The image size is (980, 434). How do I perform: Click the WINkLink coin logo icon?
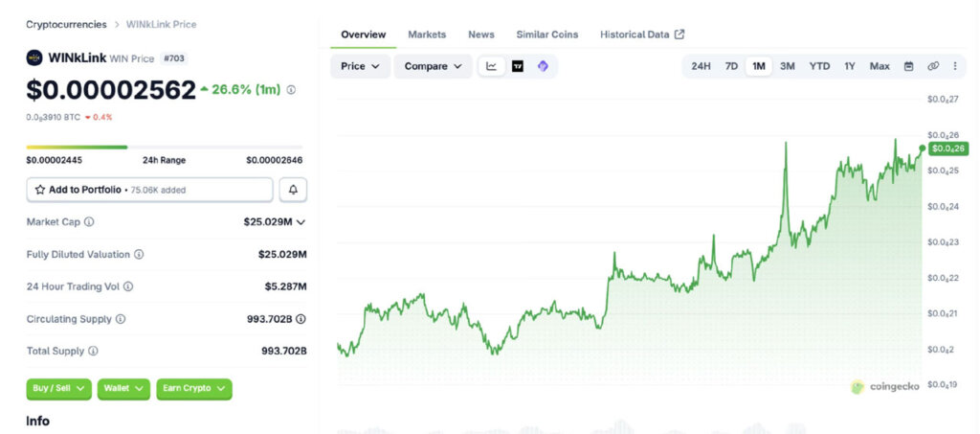click(34, 58)
